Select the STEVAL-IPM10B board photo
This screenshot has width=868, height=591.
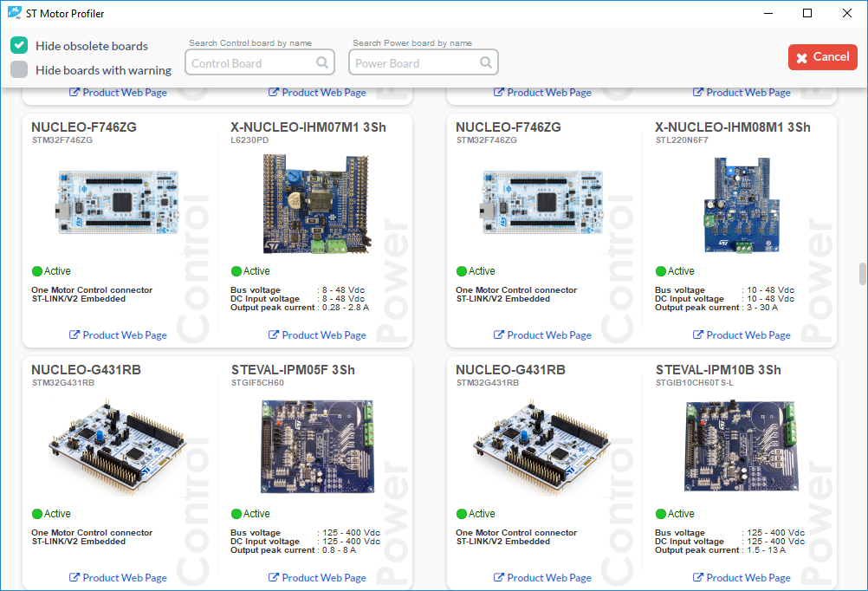coord(742,445)
